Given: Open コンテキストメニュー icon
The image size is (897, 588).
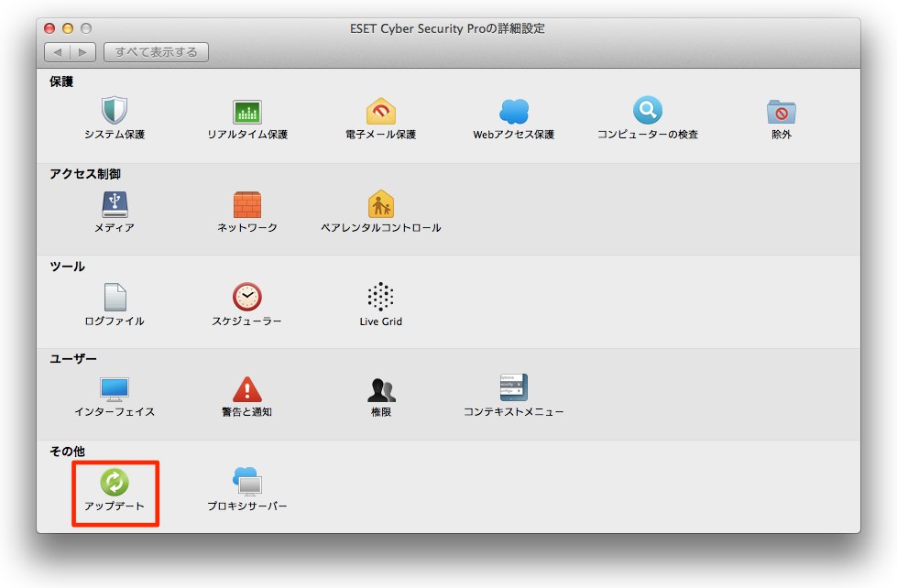Looking at the screenshot, I should click(514, 387).
